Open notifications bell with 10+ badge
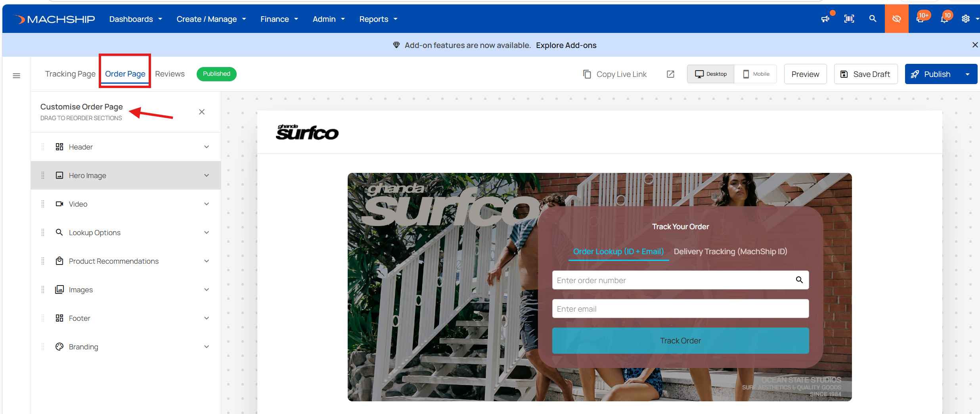The image size is (980, 414). click(920, 19)
